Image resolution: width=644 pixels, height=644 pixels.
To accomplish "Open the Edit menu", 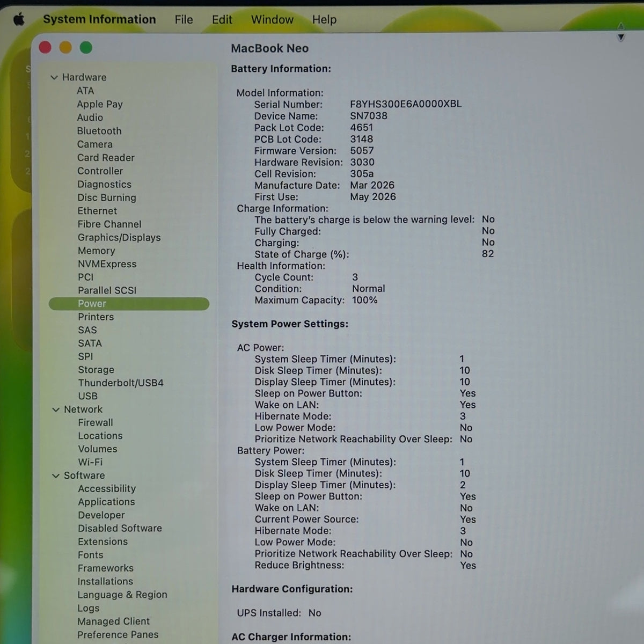I will point(222,19).
